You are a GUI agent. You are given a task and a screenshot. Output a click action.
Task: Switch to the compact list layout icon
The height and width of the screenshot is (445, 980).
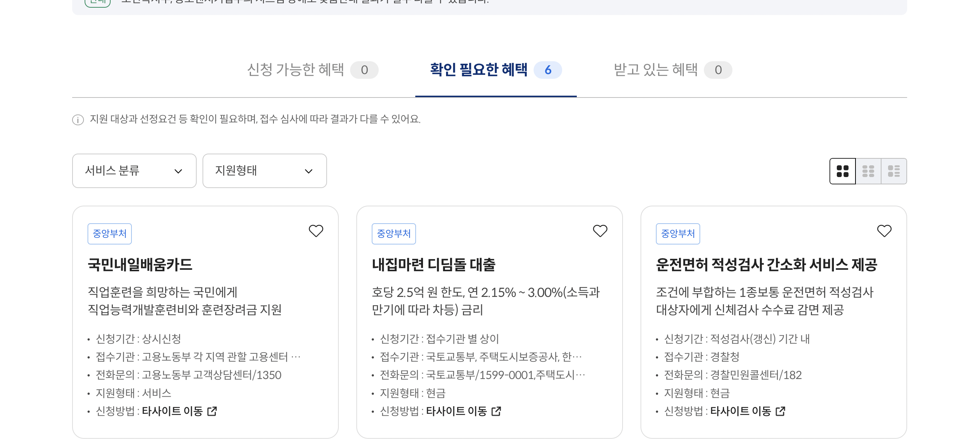pos(869,171)
